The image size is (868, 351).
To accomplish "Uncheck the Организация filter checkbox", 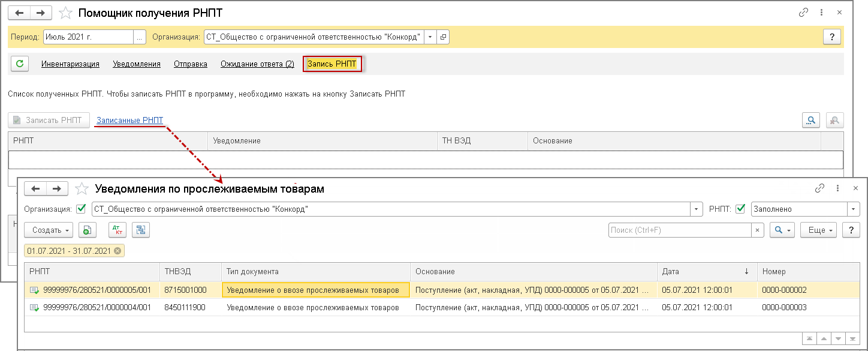I will [82, 209].
